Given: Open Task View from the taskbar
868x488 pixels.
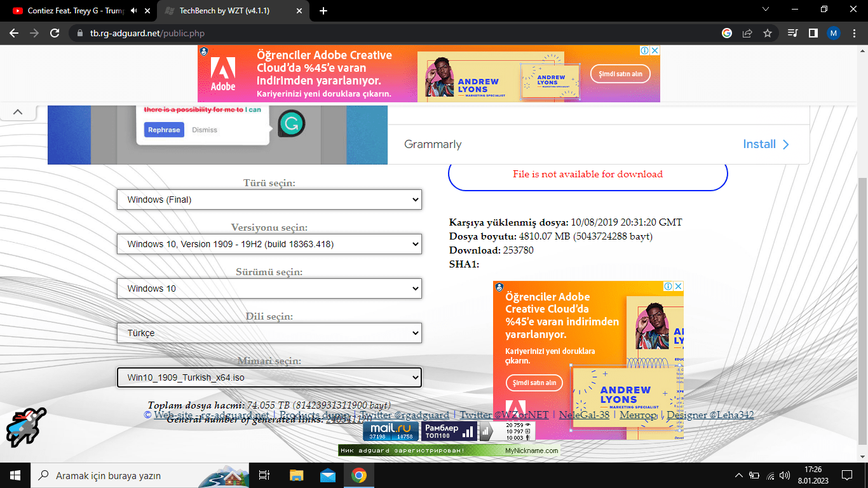Looking at the screenshot, I should click(264, 475).
